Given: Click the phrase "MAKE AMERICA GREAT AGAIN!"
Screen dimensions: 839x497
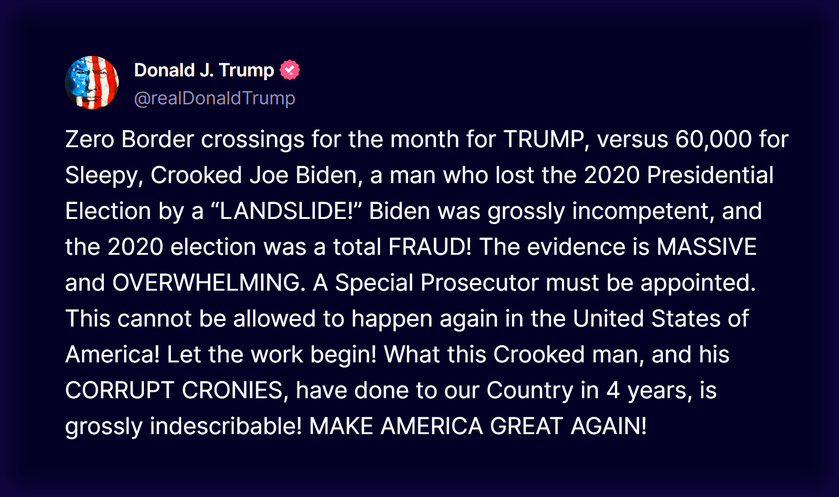Looking at the screenshot, I should click(478, 426).
